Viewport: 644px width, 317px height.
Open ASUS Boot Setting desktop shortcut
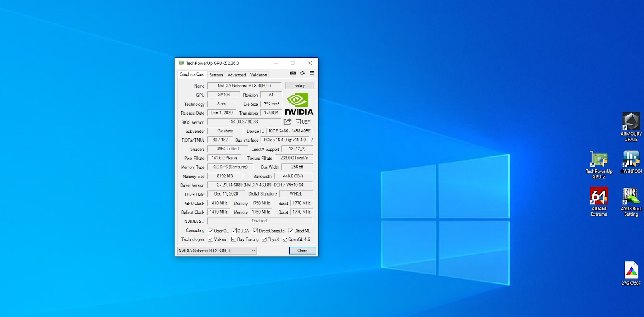tap(631, 202)
